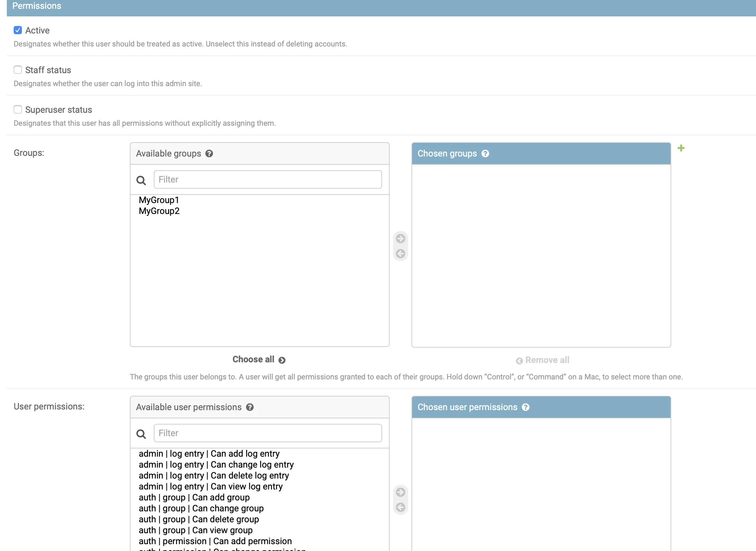Enable the Staff status checkbox
This screenshot has height=551, width=756.
18,70
